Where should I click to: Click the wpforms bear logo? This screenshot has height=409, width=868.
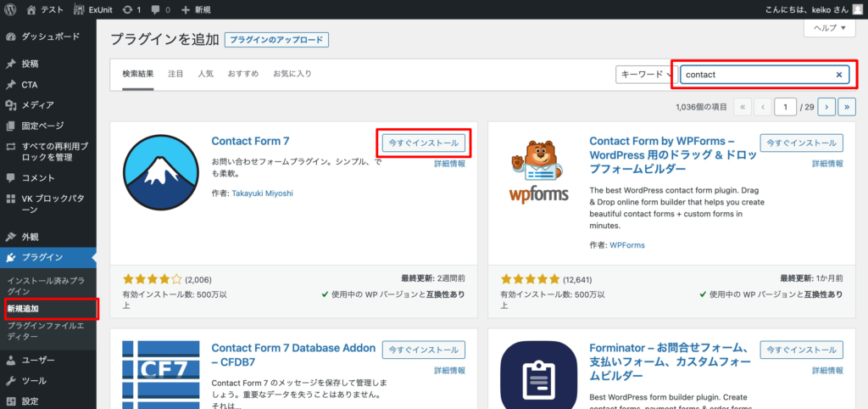[538, 172]
